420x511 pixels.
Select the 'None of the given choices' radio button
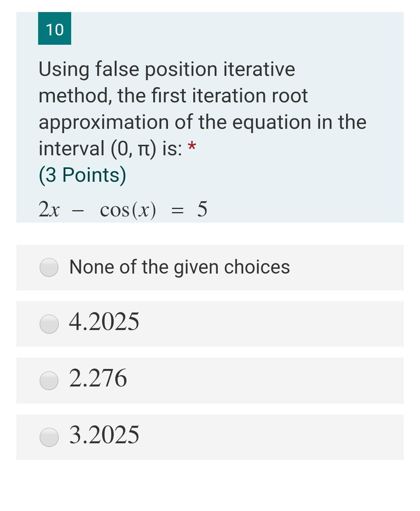[49, 267]
